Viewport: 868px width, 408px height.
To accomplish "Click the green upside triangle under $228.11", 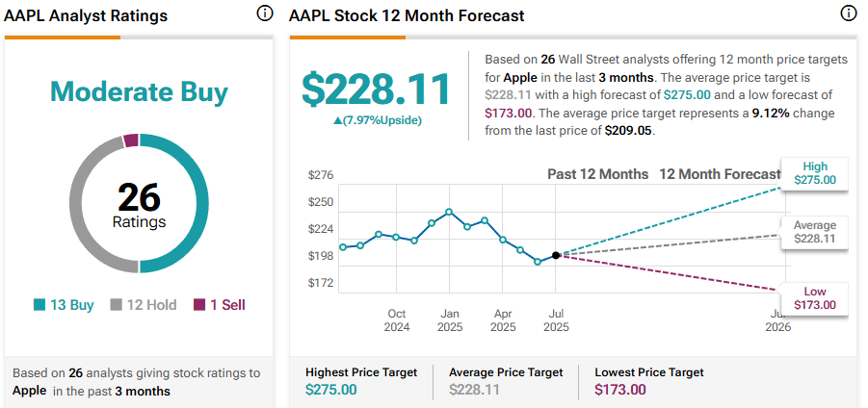I will coord(335,120).
